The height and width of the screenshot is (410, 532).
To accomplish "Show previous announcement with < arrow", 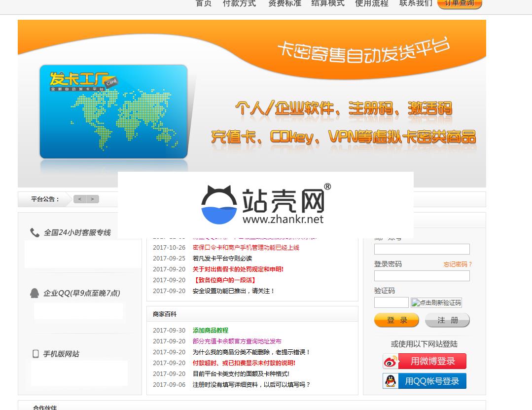I will 80,199.
